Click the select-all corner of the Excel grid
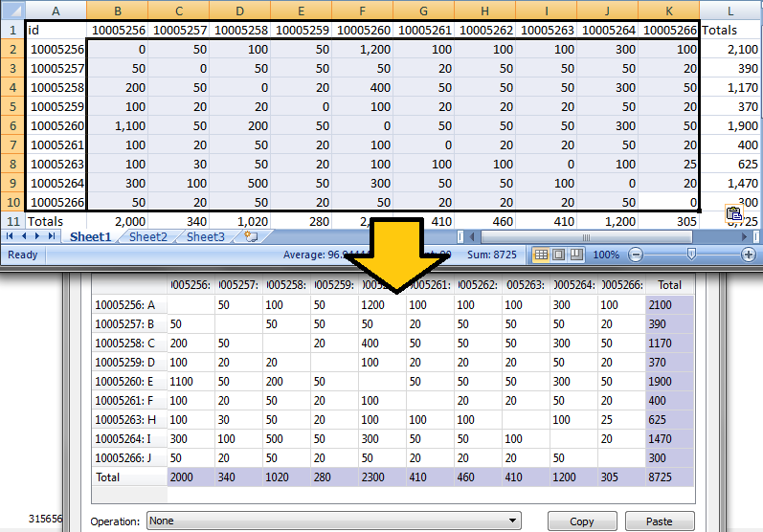The width and height of the screenshot is (763, 532). click(x=12, y=10)
